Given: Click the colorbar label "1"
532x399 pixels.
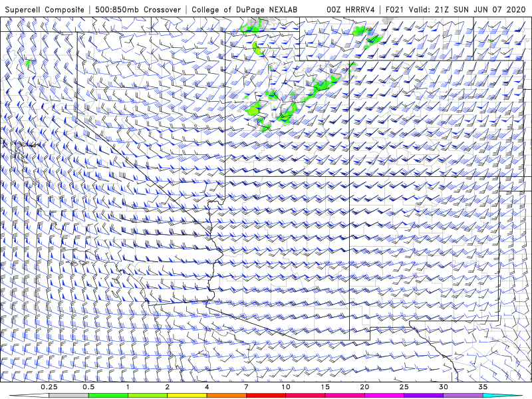Looking at the screenshot, I should coord(128,387).
